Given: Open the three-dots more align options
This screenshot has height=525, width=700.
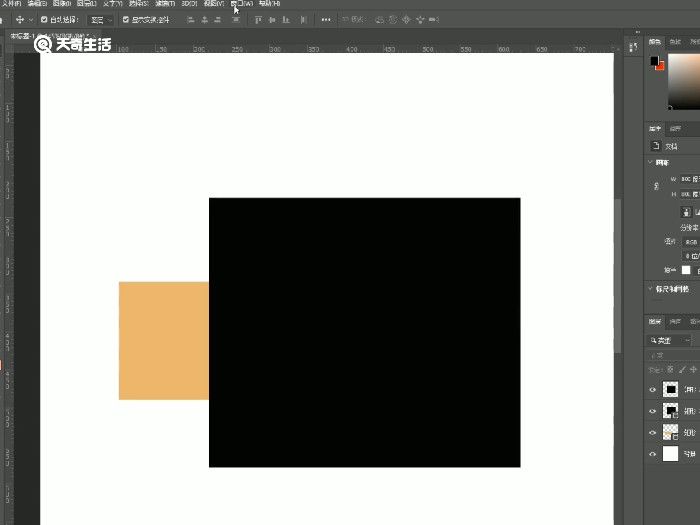Looking at the screenshot, I should click(326, 20).
